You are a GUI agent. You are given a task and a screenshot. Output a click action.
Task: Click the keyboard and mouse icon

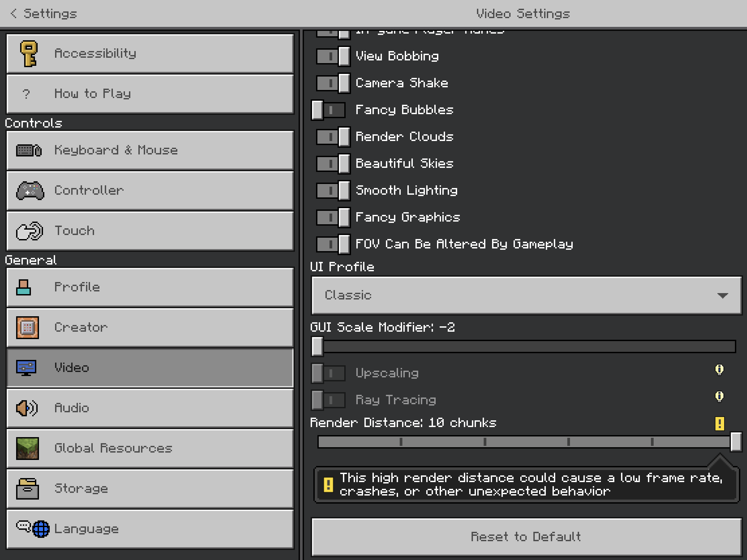click(x=29, y=150)
